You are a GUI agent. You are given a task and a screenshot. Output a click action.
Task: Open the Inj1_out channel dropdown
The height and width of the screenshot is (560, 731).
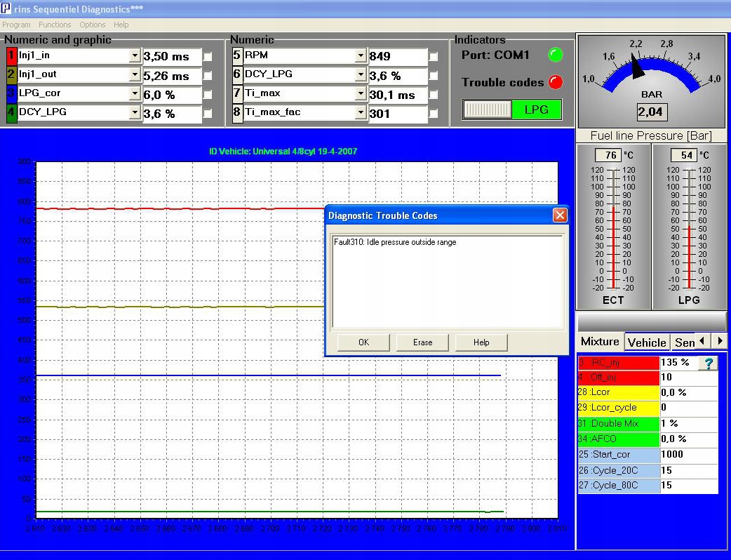(135, 75)
